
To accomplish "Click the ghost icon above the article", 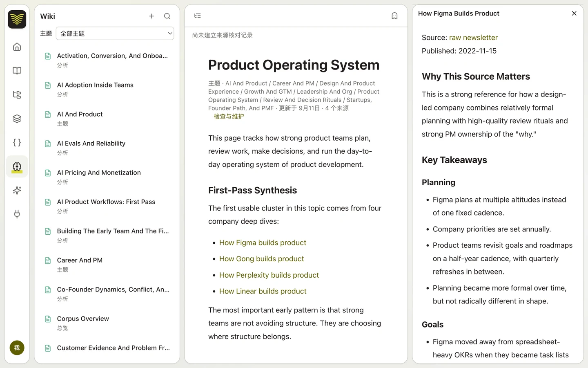I will 394,16.
